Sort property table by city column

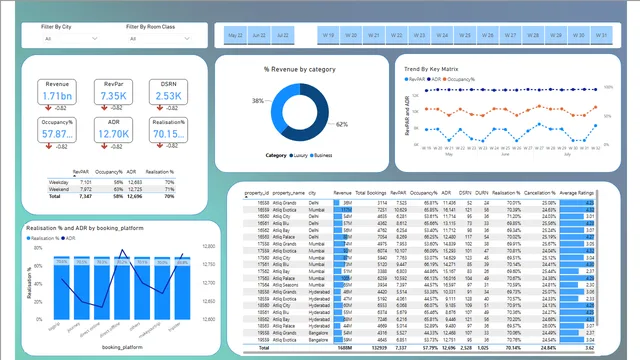click(x=312, y=193)
